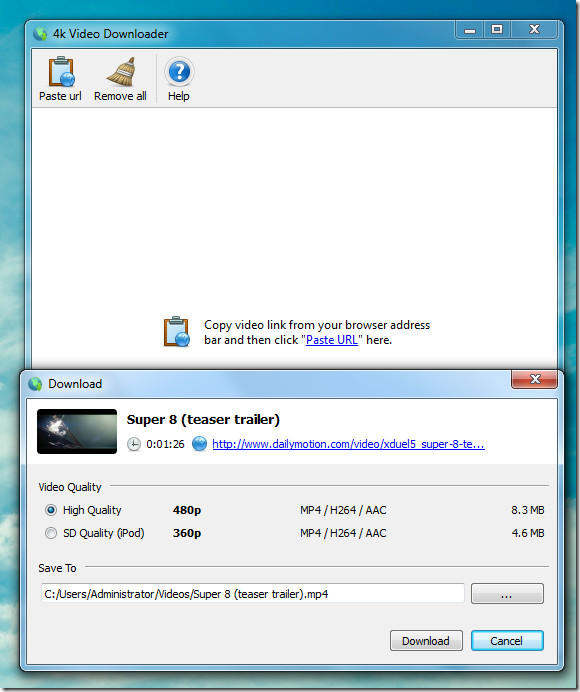Click the Super 8 video thumbnail
Screen dimensions: 580x692
click(x=77, y=431)
